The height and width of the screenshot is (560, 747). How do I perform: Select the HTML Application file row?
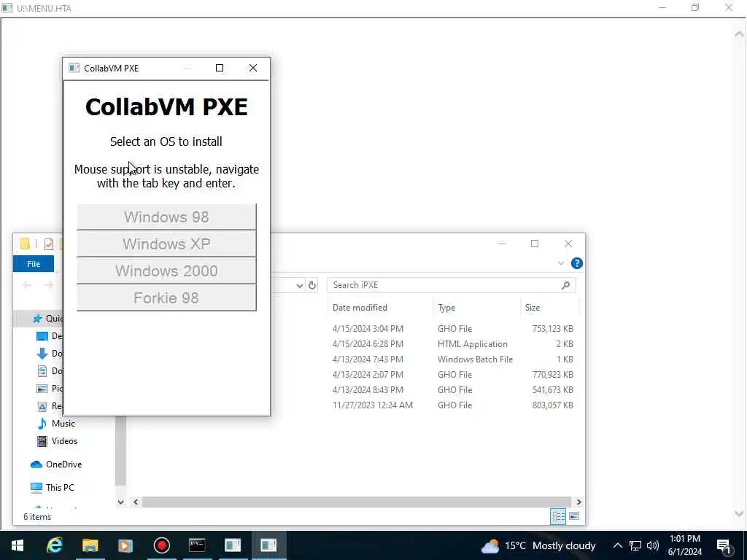(x=452, y=344)
